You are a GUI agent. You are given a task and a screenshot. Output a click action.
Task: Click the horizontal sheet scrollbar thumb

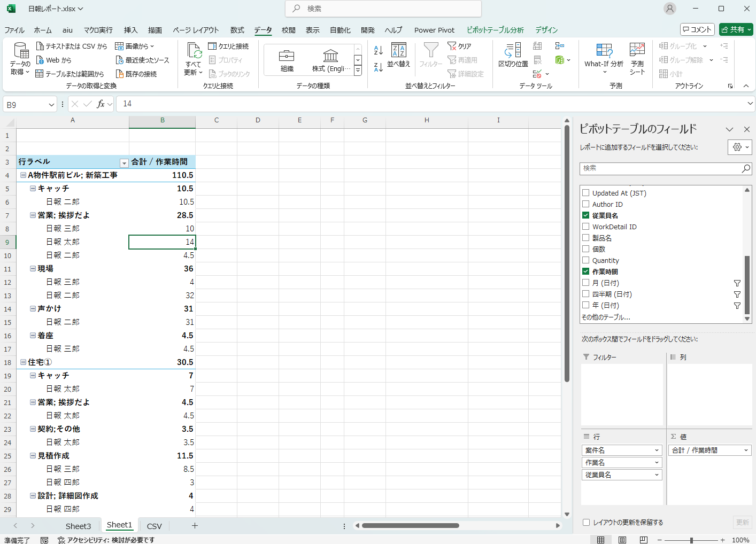(x=410, y=525)
